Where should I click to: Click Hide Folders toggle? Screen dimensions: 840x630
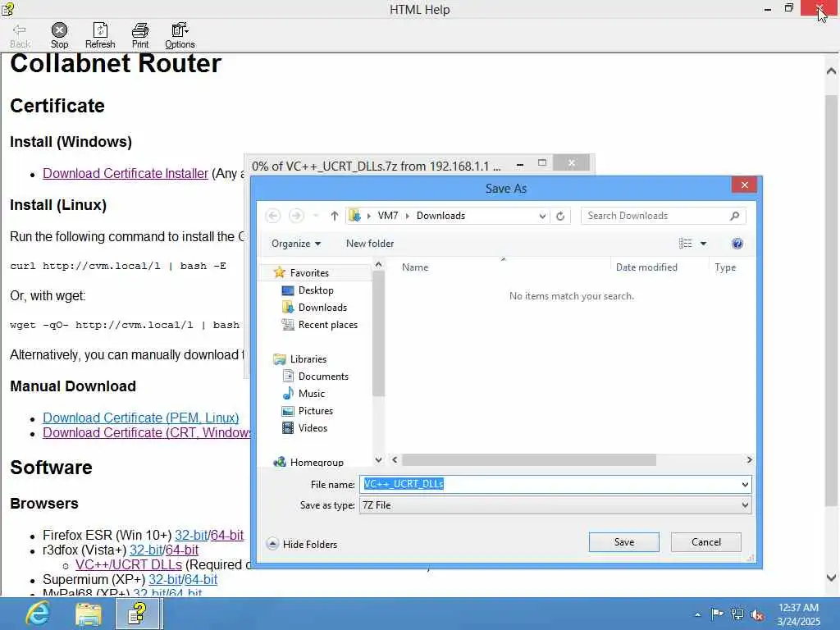302,545
